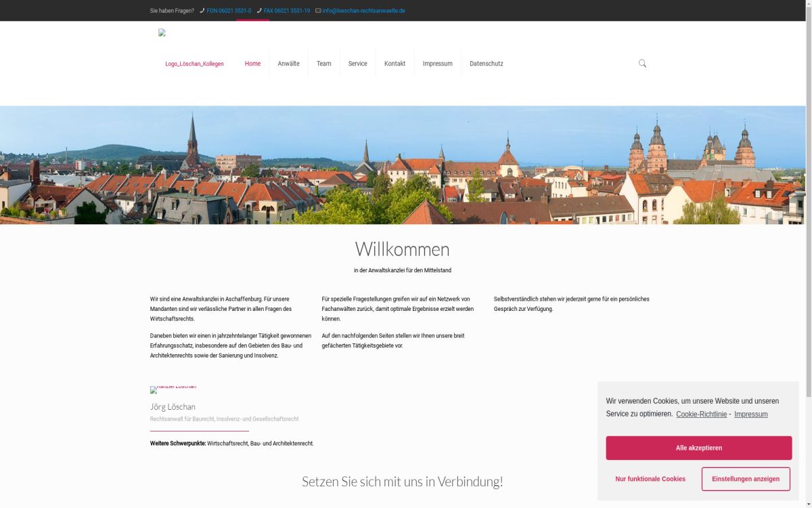Click the Logo_Löschan_Kollegen logo image
Viewport: 812px width, 508px height.
(194, 64)
